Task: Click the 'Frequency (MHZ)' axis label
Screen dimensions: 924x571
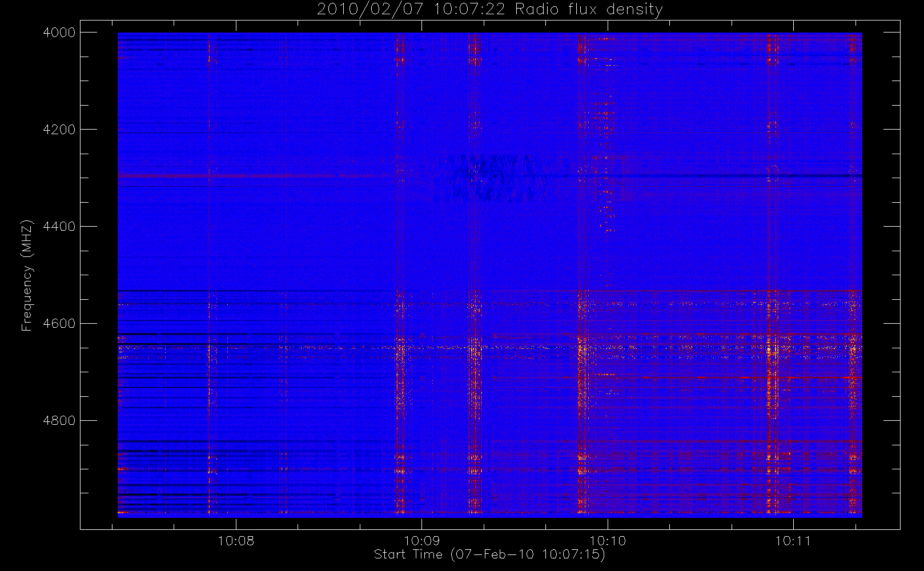Action: (26, 276)
